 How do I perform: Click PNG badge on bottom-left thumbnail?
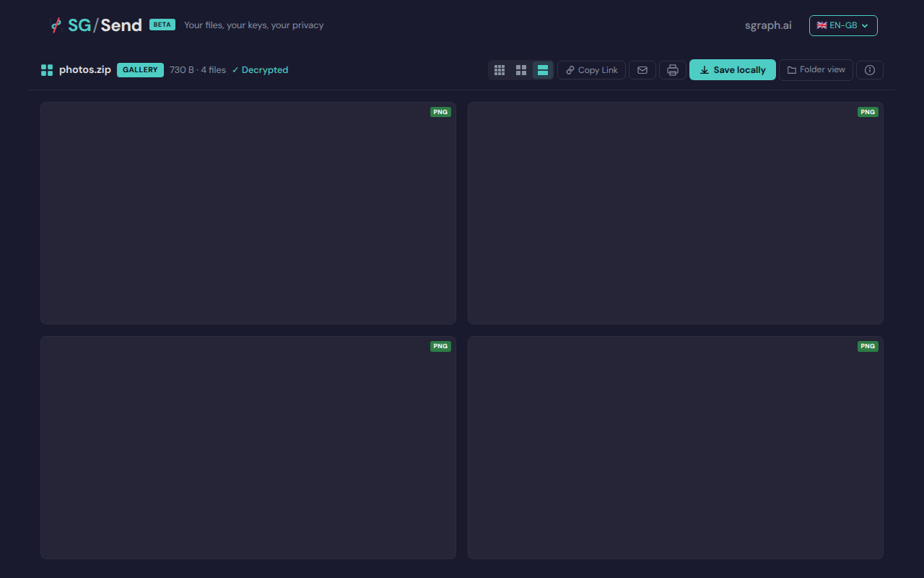tap(440, 346)
